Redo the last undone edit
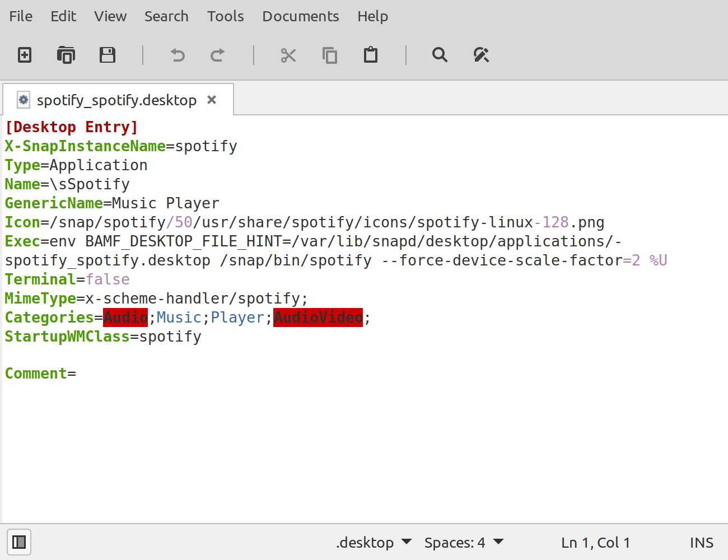The height and width of the screenshot is (560, 728). click(218, 55)
